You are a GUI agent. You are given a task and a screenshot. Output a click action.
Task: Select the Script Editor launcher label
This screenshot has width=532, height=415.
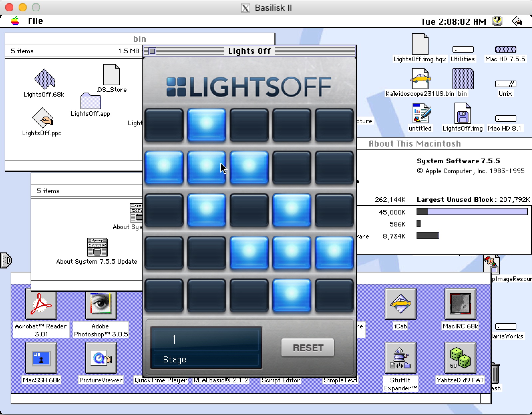pyautogui.click(x=281, y=380)
